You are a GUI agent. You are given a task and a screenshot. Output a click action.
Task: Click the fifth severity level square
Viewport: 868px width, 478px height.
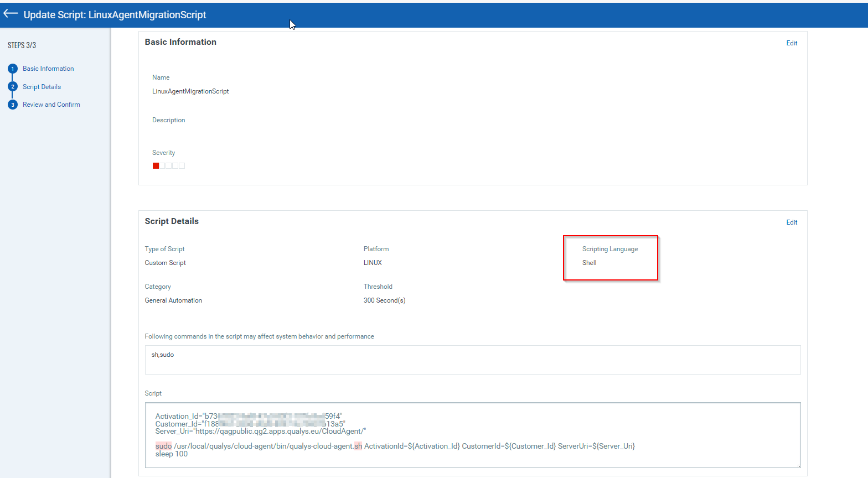pos(182,166)
